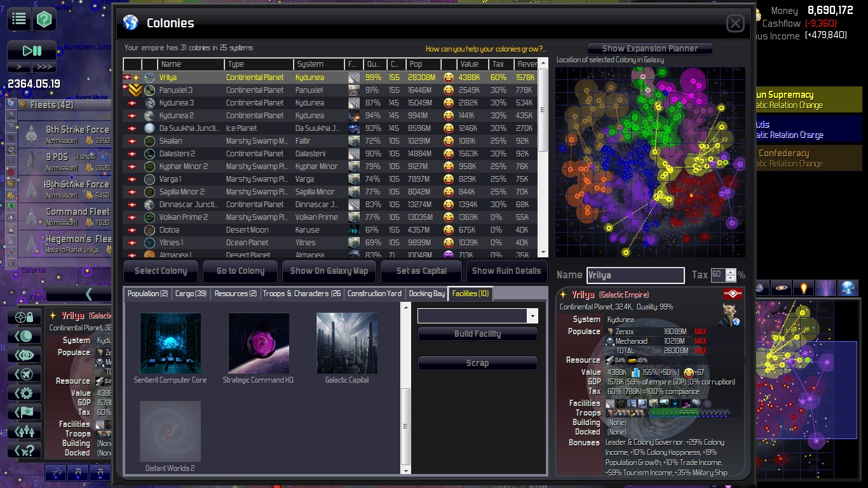The width and height of the screenshot is (868, 488).
Task: Click the triple-ships fleet button in left panel
Action: pos(24,431)
